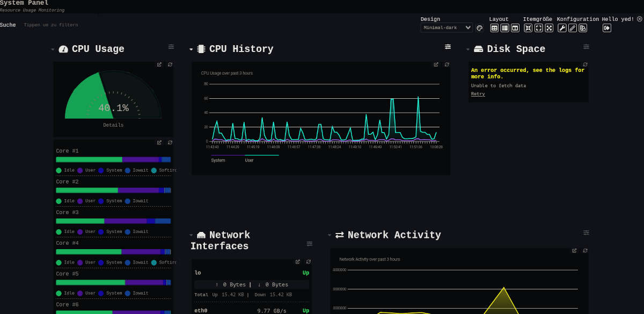Viewport: 644px width, 314px height.
Task: Collapse the CPU Usage section arrow
Action: [53, 49]
